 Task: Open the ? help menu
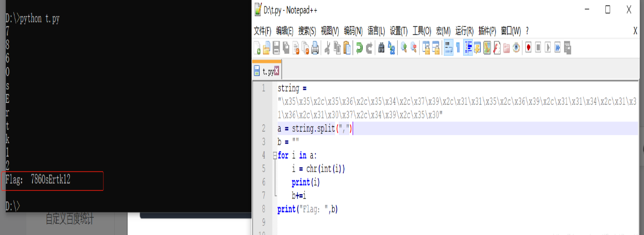tap(528, 31)
